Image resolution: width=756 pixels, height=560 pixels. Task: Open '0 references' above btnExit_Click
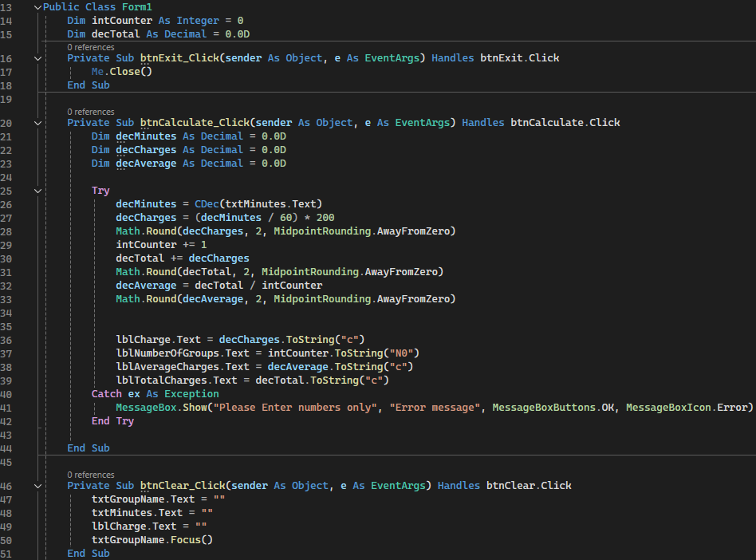click(x=91, y=47)
